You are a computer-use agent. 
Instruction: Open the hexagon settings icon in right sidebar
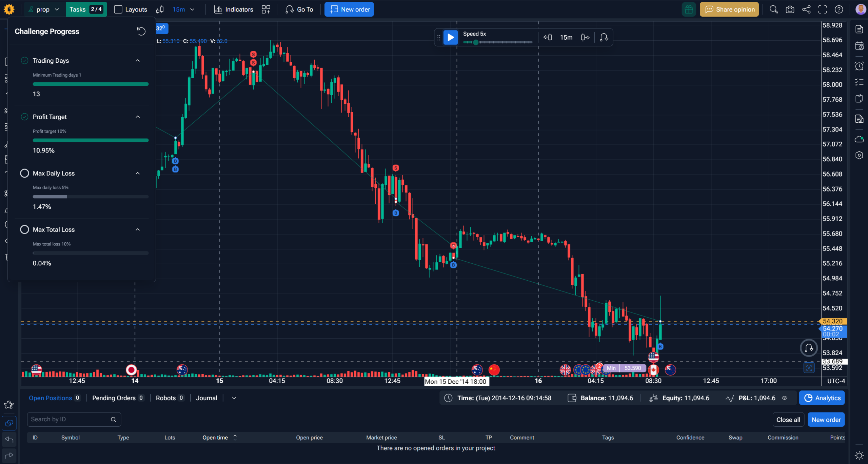(x=859, y=155)
